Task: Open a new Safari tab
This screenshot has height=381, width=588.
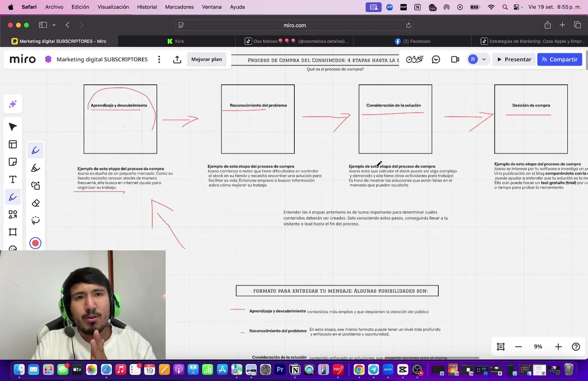Action: (x=562, y=25)
